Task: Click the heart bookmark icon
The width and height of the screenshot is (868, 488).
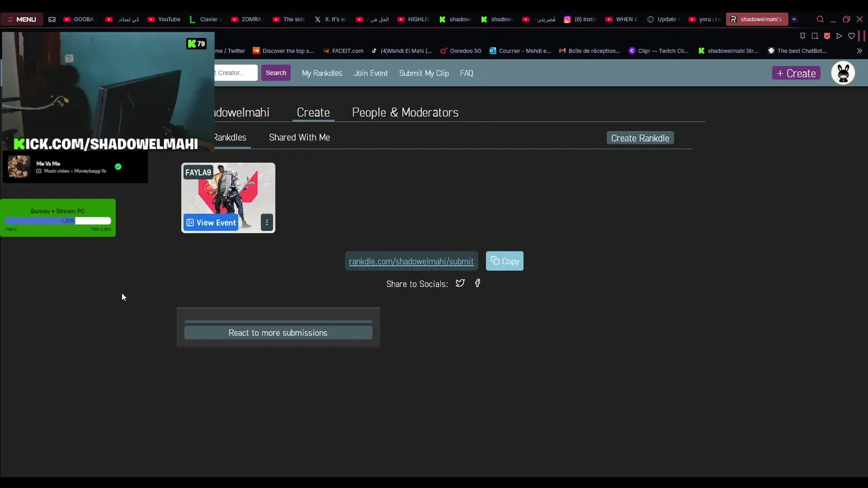Action: 851,36
